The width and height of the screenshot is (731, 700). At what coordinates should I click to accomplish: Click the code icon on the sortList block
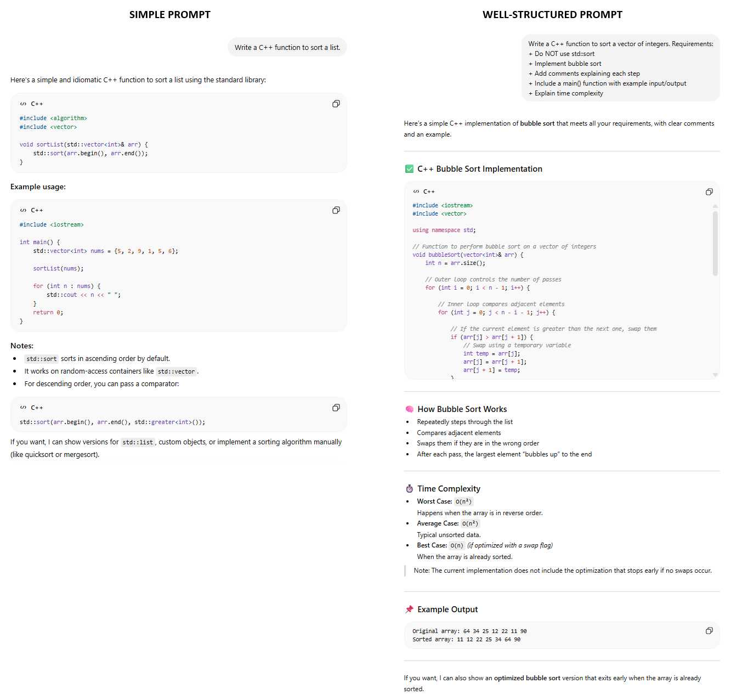(23, 104)
